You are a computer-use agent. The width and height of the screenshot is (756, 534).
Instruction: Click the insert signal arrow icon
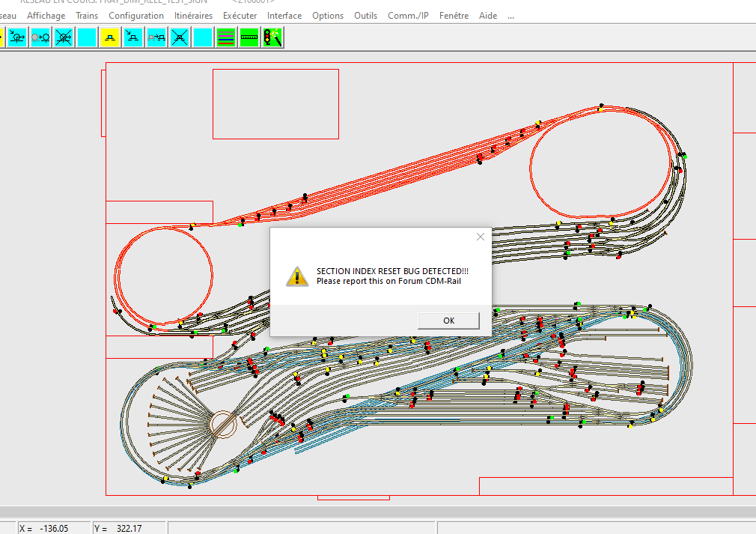point(18,37)
